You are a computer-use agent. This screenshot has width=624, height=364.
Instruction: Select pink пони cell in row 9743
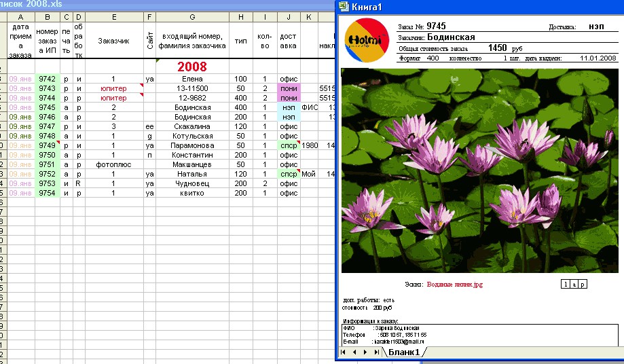[289, 88]
